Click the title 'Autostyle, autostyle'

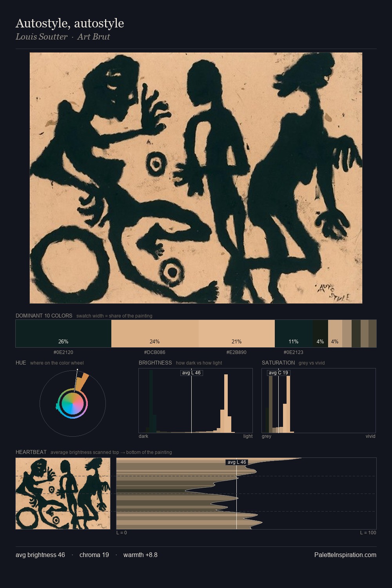coord(70,24)
